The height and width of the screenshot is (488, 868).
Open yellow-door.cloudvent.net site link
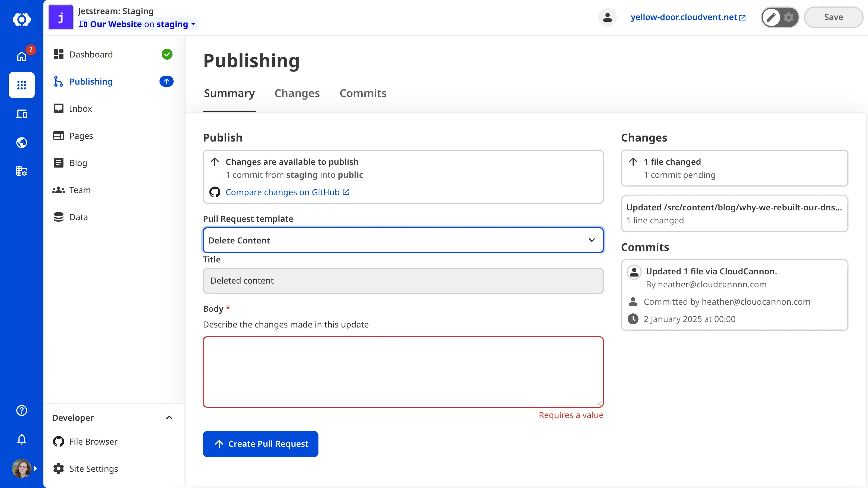point(688,17)
